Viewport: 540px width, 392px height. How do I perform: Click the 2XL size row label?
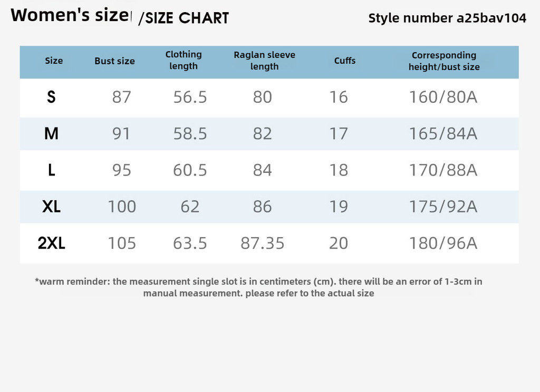[x=51, y=243]
